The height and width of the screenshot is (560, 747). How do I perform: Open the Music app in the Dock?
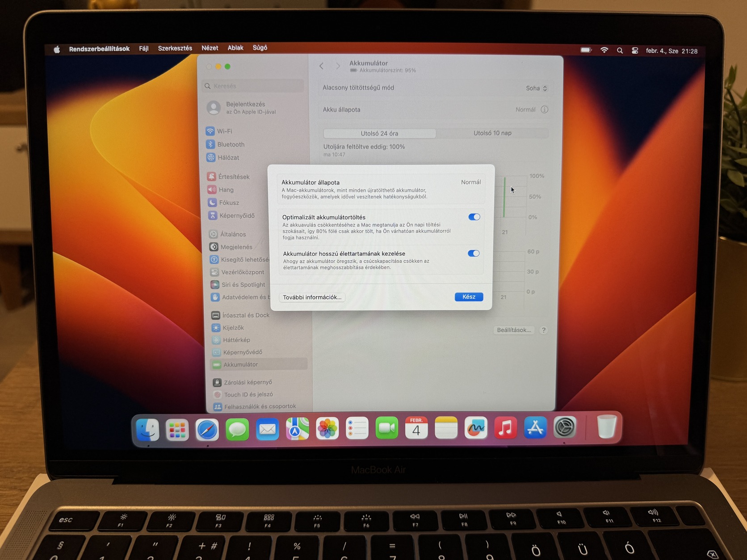pos(505,428)
